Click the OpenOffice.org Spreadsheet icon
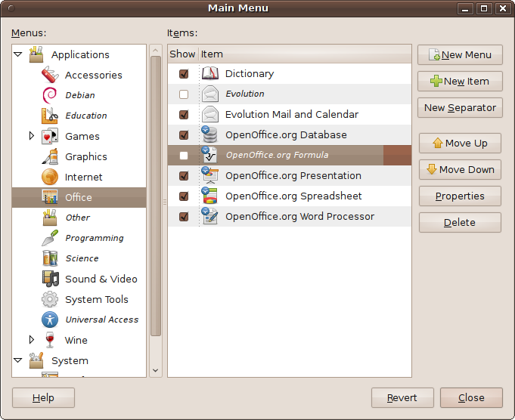The height and width of the screenshot is (420, 515). 209,196
